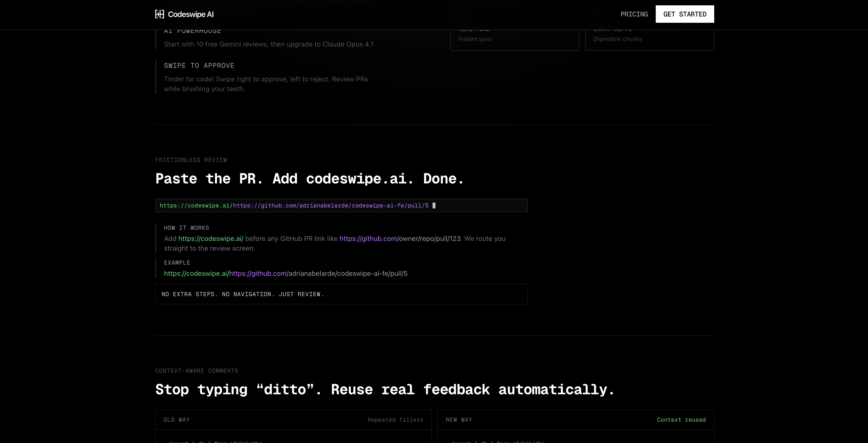Click the 'NO EXTRA STEPS. NO NAVIGATION. JUST REVIEW.' box
868x443 pixels.
[x=341, y=294]
